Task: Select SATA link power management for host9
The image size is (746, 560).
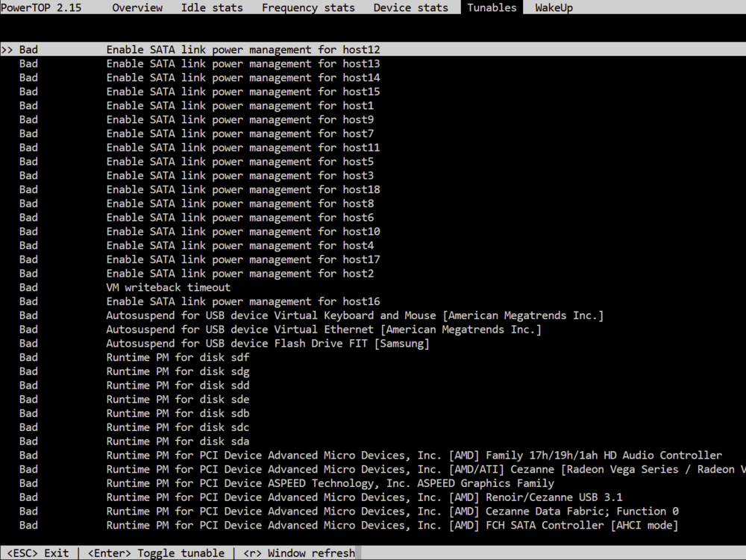Action: pos(239,120)
